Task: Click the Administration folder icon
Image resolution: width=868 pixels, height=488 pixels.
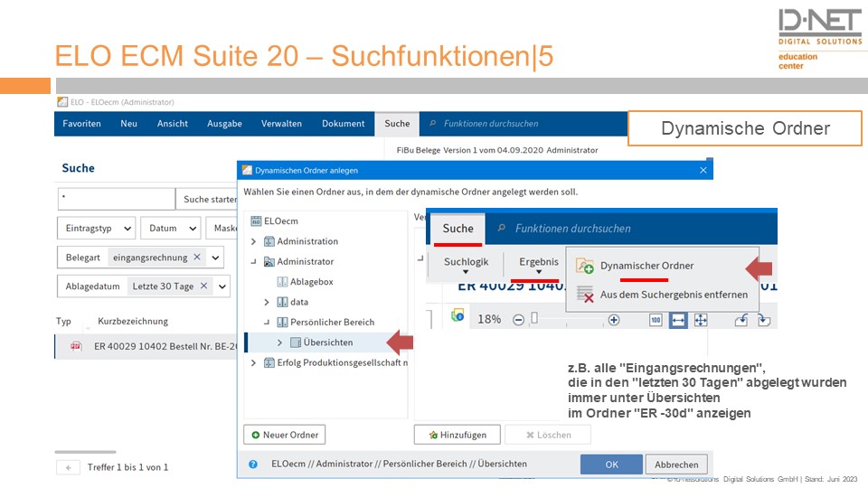Action: coord(269,241)
